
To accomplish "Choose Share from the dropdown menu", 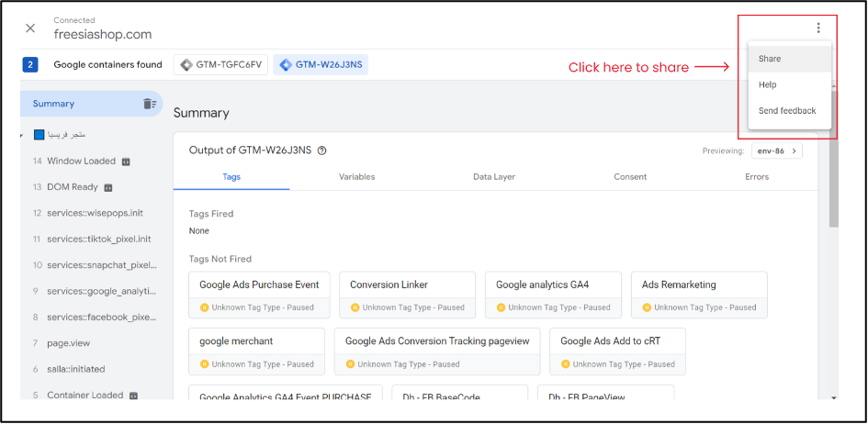I will click(x=789, y=59).
